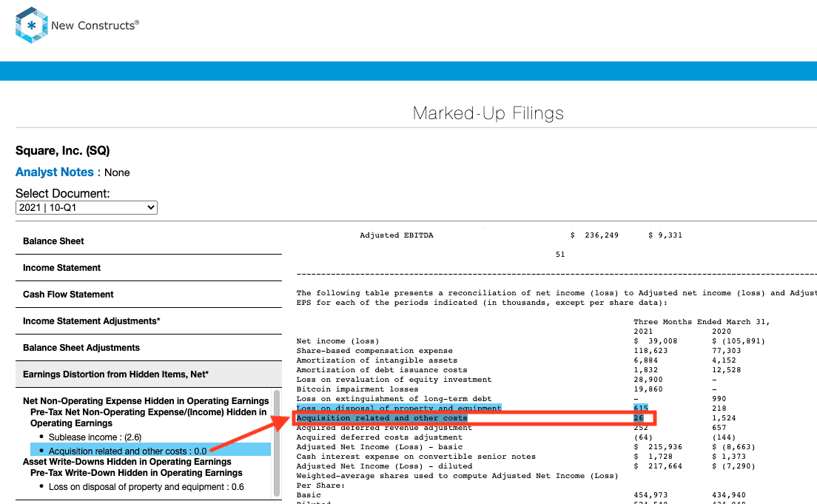Click the 'Share-based compensation expense' row label
The image size is (817, 504).
point(374,351)
